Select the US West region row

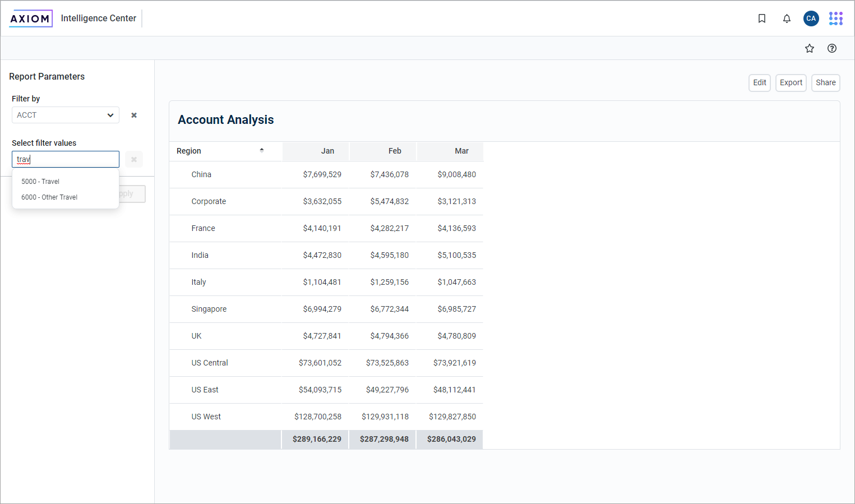point(206,417)
